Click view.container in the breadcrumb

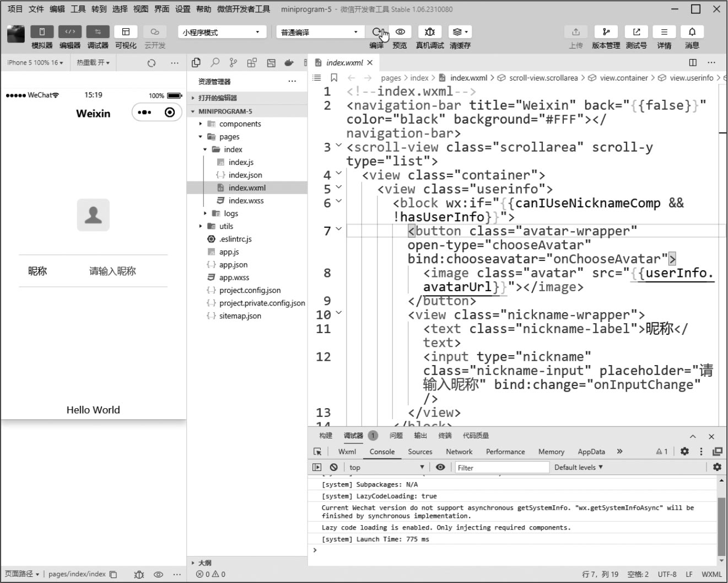[624, 78]
